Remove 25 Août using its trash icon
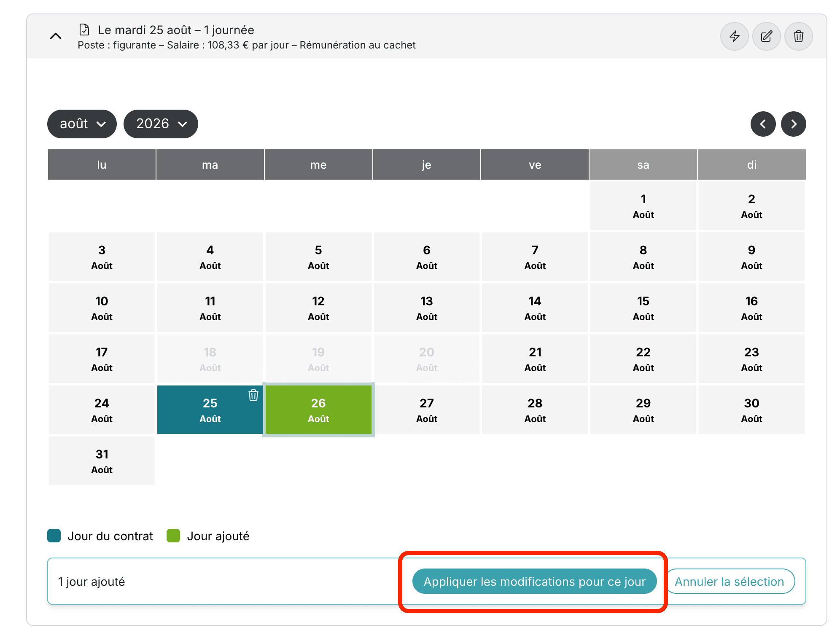The width and height of the screenshot is (840, 636). click(253, 395)
